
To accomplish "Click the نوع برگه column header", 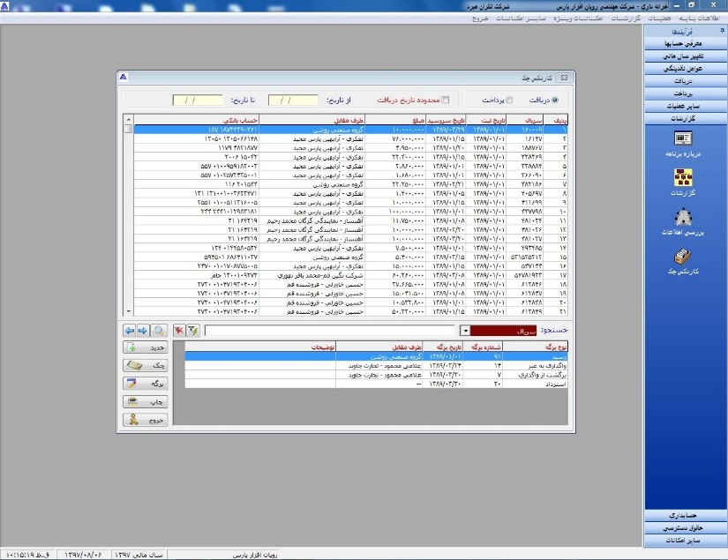I will click(535, 347).
